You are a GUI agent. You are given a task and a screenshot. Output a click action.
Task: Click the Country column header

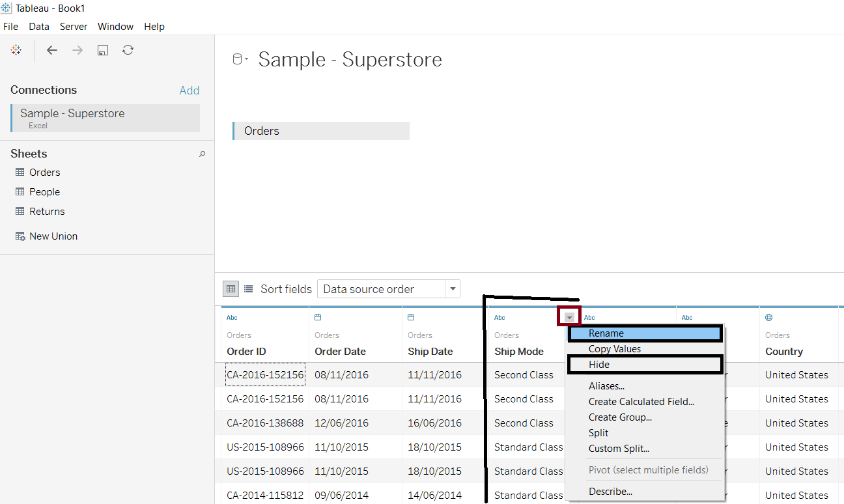pos(784,352)
